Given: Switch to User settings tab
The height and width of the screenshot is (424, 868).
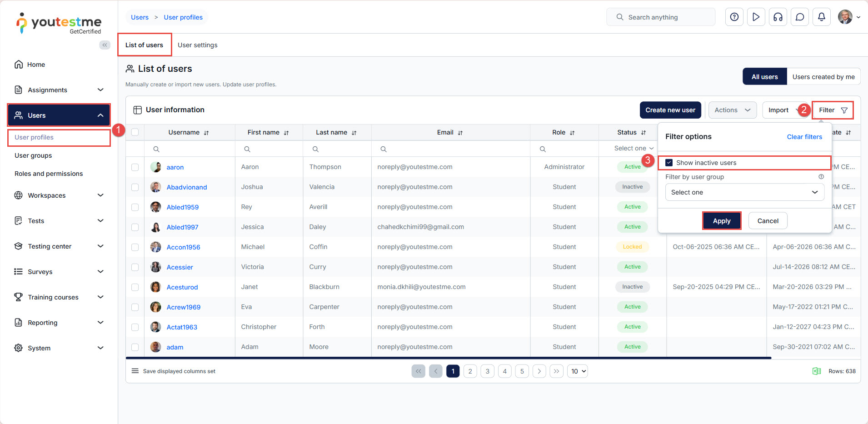Looking at the screenshot, I should [197, 45].
